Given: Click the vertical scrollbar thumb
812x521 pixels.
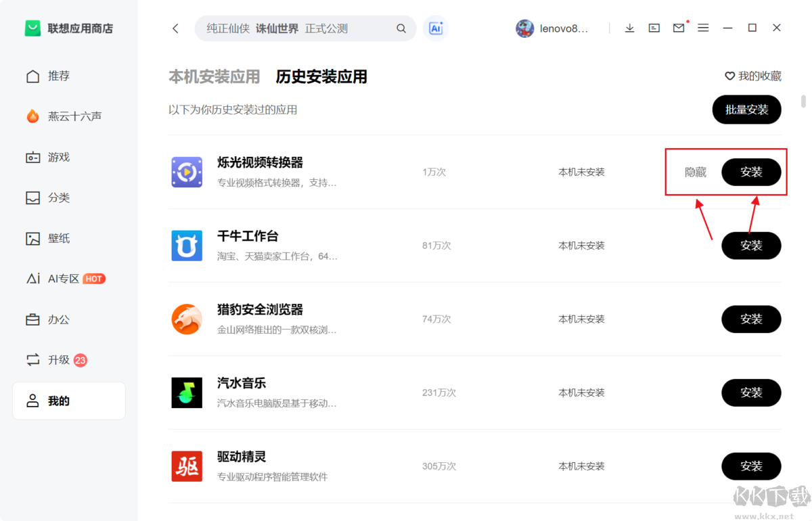Looking at the screenshot, I should 803,101.
